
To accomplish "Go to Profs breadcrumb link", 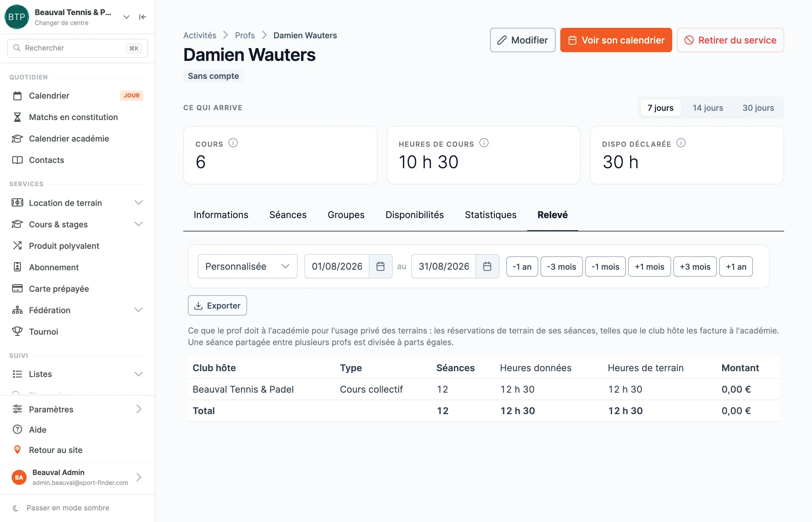I will coord(245,35).
